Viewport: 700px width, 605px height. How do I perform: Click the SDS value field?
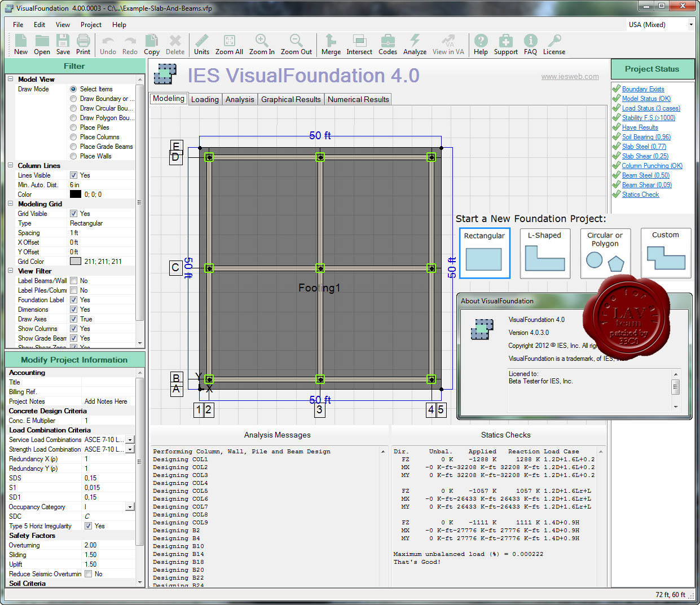(x=109, y=478)
